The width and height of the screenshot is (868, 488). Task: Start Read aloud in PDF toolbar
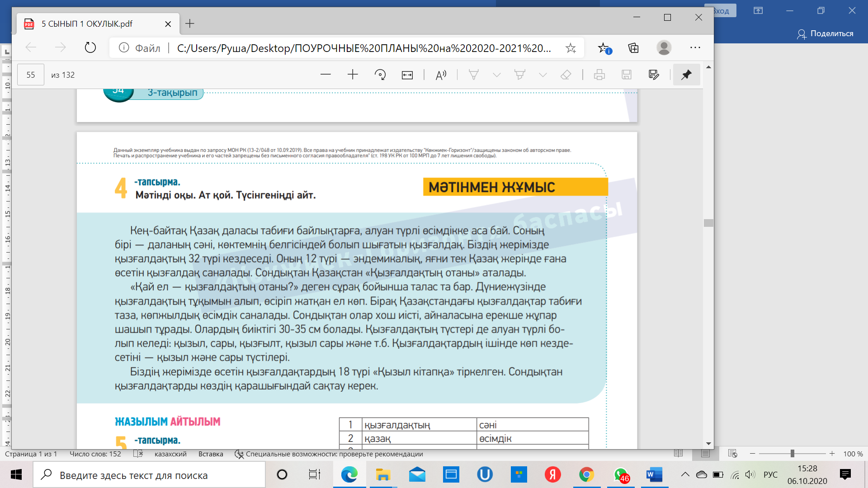(441, 75)
